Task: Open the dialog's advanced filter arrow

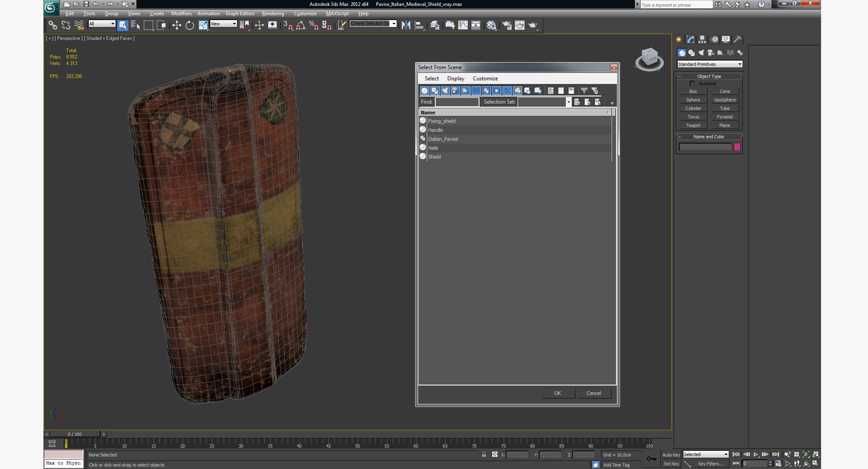Action: [612, 103]
